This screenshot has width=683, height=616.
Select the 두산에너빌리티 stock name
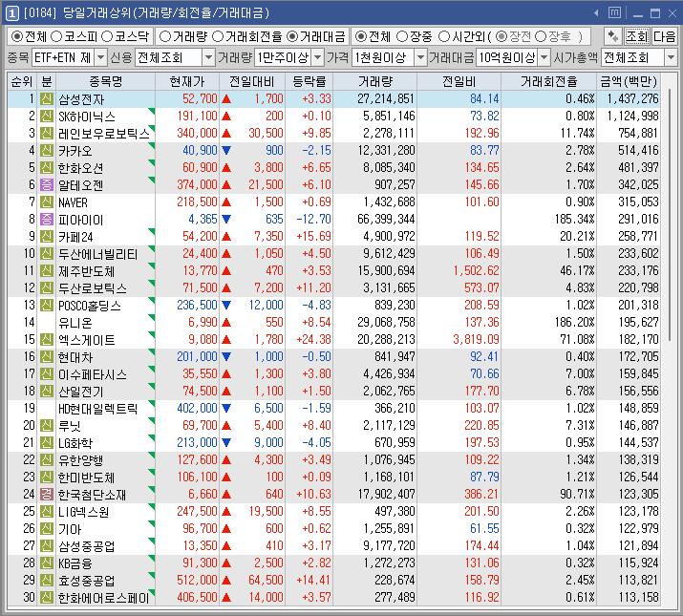point(98,253)
